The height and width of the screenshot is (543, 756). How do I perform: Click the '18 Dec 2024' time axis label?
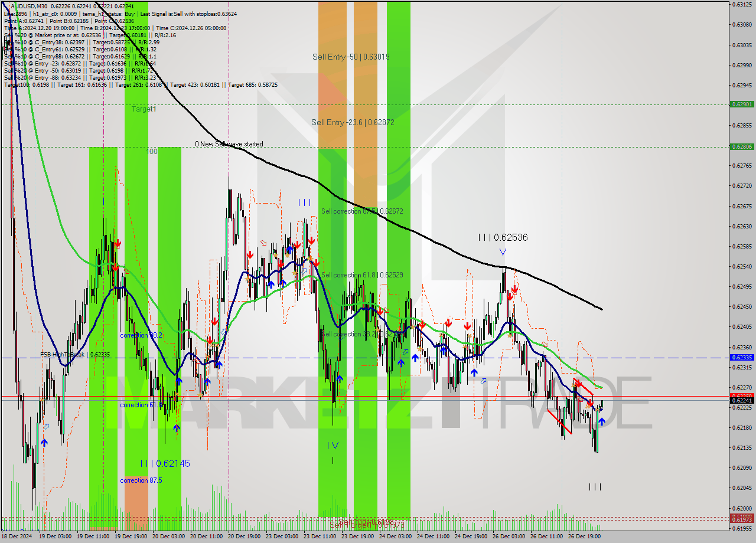coord(17,537)
